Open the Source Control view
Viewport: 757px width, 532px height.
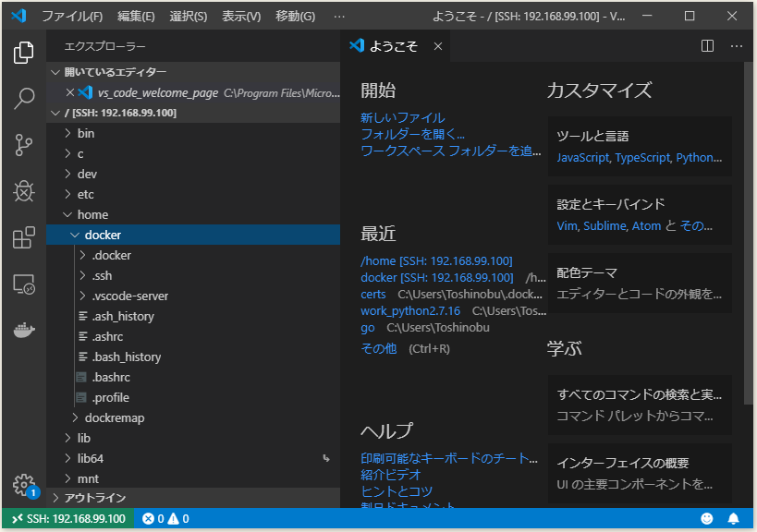pyautogui.click(x=23, y=143)
